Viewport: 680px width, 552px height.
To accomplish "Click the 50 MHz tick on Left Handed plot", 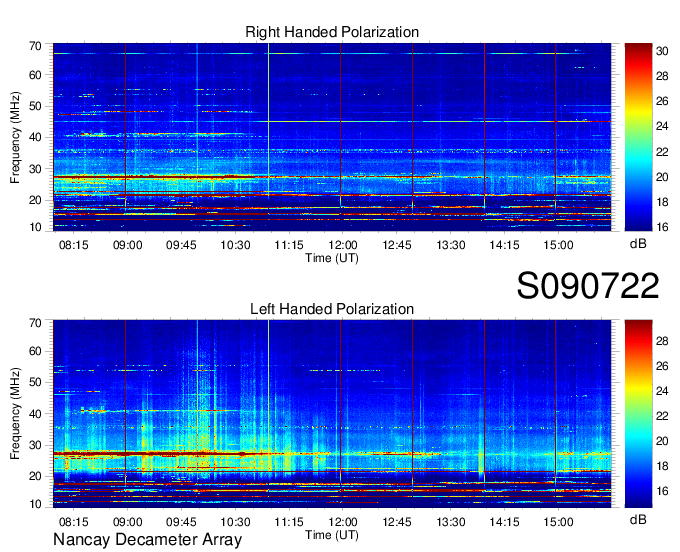I will tap(35, 383).
